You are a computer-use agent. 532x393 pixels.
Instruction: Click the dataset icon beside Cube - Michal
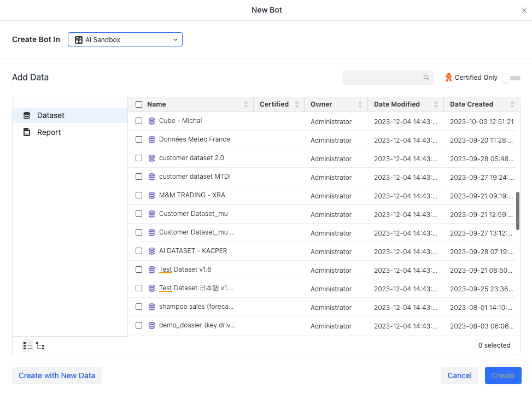pos(152,121)
